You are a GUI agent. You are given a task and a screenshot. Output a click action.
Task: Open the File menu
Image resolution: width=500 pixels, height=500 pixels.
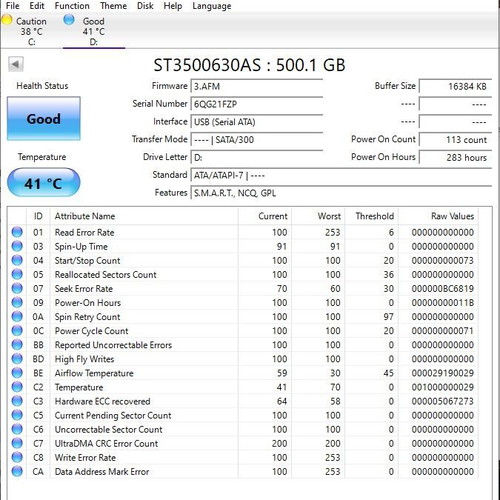point(13,6)
